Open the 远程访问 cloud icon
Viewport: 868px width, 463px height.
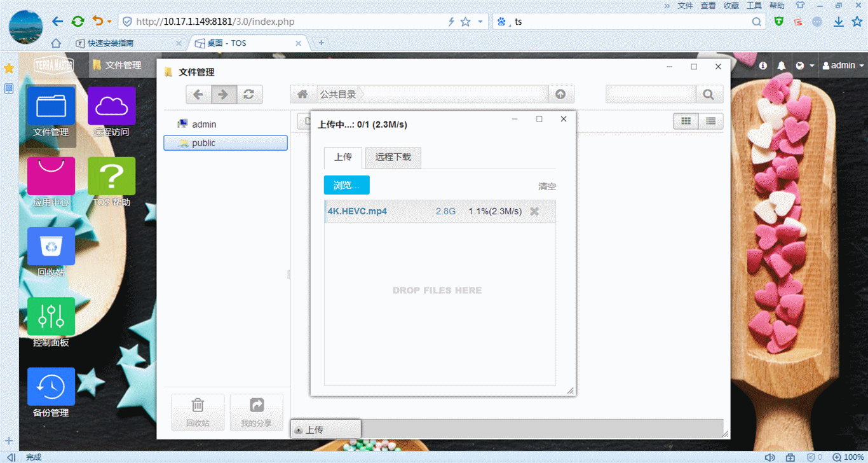click(111, 106)
